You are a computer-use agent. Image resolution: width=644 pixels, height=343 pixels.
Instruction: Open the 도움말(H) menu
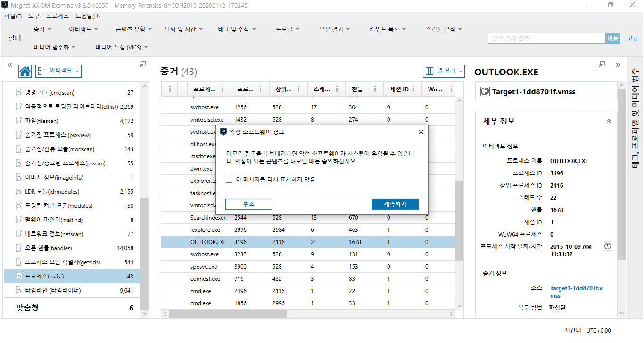pyautogui.click(x=88, y=16)
